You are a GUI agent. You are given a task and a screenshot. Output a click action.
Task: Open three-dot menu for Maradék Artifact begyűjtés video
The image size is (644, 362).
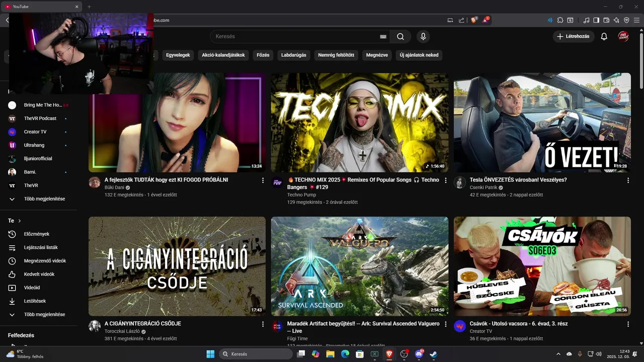pos(445,324)
